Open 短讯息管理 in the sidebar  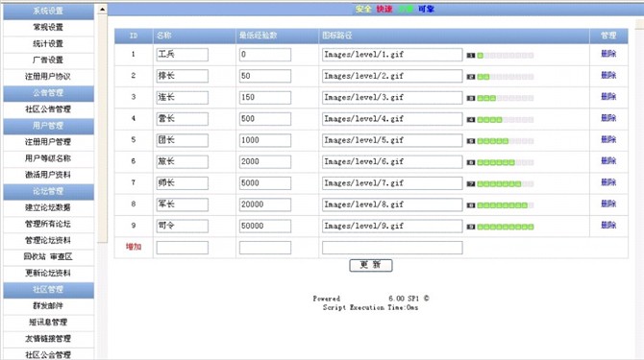click(48, 323)
